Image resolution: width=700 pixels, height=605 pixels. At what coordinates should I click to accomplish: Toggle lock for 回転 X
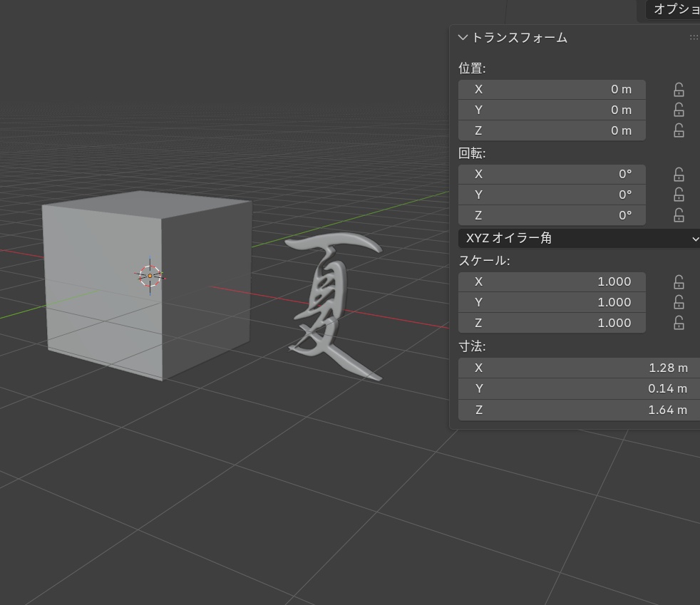[679, 175]
